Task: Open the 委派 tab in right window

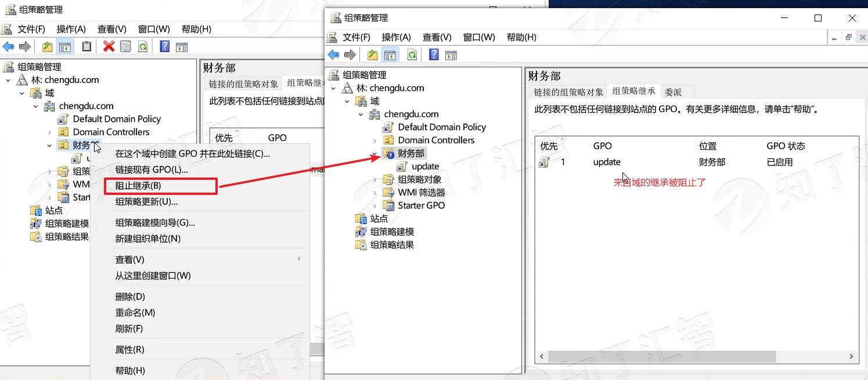Action: click(673, 92)
